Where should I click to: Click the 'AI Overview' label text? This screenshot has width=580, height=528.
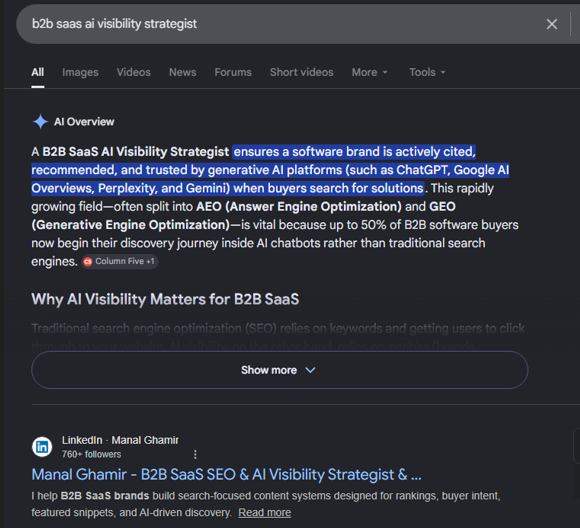84,122
